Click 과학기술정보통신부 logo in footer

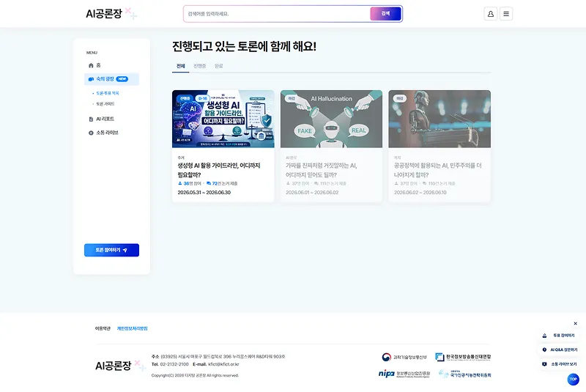(404, 358)
